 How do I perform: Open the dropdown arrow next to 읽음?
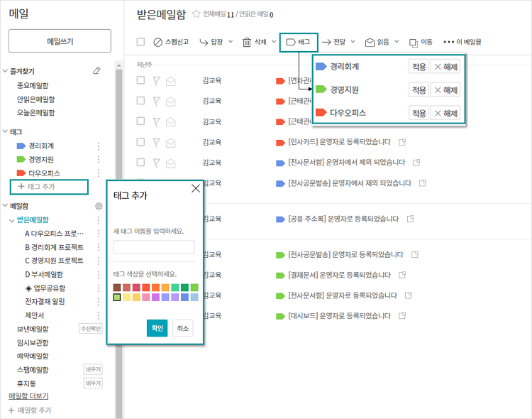[397, 42]
